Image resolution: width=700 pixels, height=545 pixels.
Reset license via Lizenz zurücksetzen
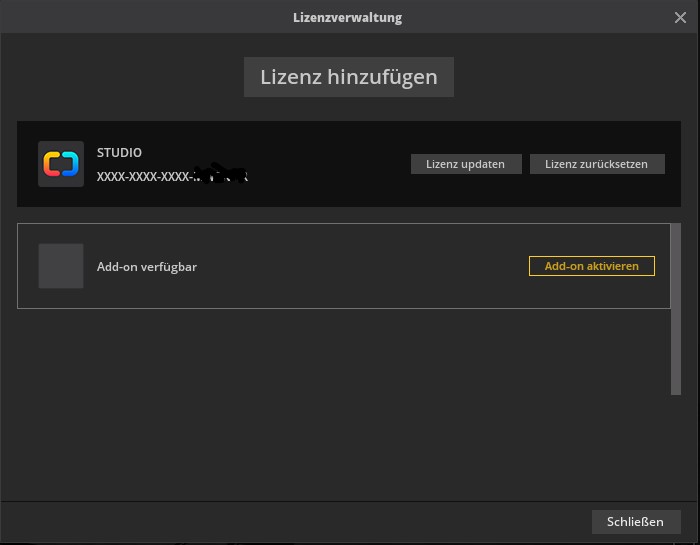pos(596,164)
